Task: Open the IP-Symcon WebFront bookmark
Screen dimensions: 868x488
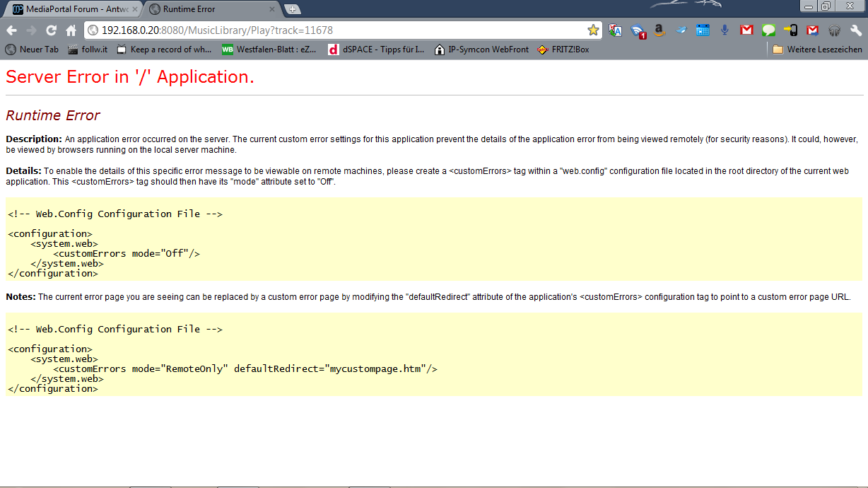Action: click(x=481, y=50)
